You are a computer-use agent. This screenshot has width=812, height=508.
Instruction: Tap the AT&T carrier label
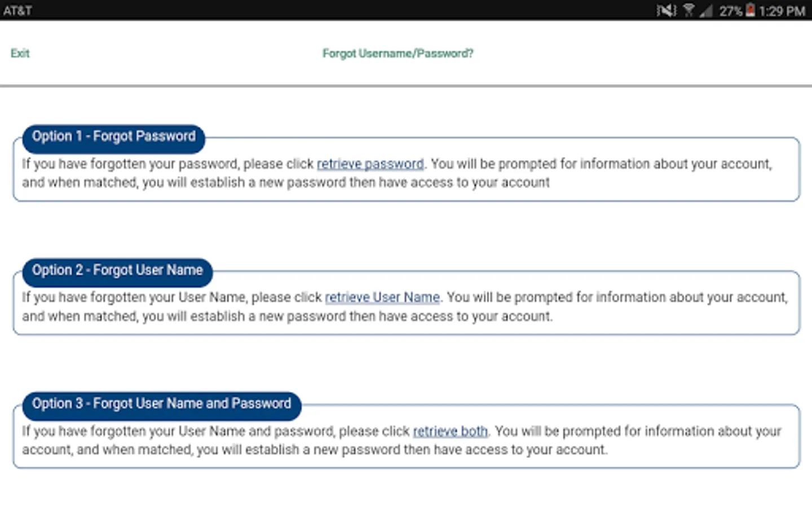[17, 11]
